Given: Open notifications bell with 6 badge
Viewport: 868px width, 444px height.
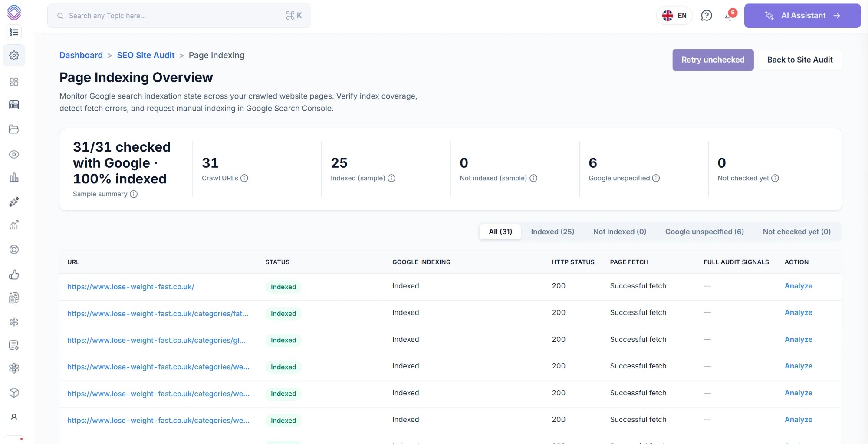Looking at the screenshot, I should click(x=730, y=15).
